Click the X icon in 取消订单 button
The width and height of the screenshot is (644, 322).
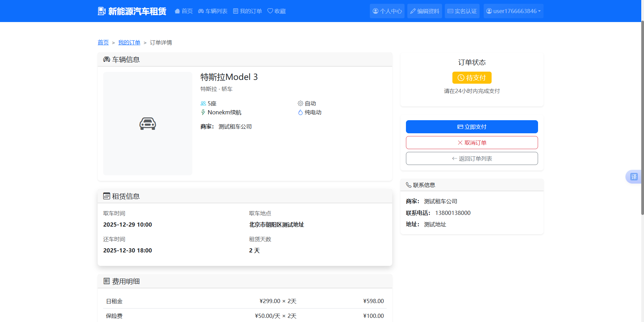460,143
